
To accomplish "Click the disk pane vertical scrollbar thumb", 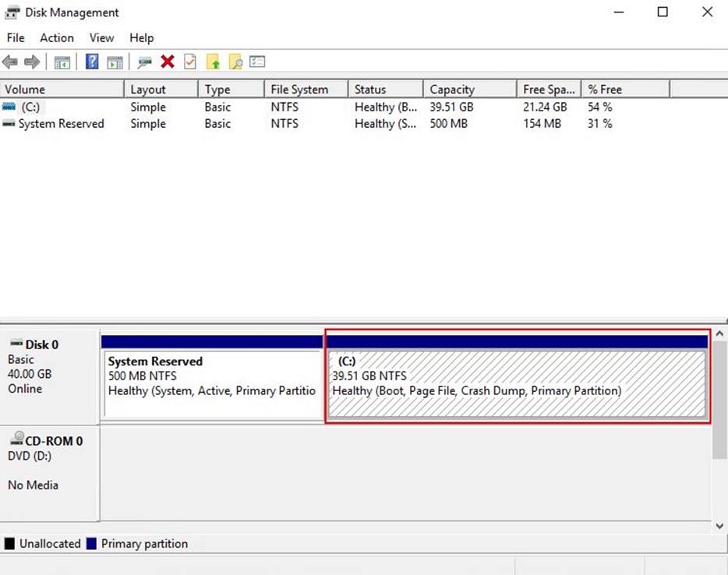I will (x=719, y=400).
